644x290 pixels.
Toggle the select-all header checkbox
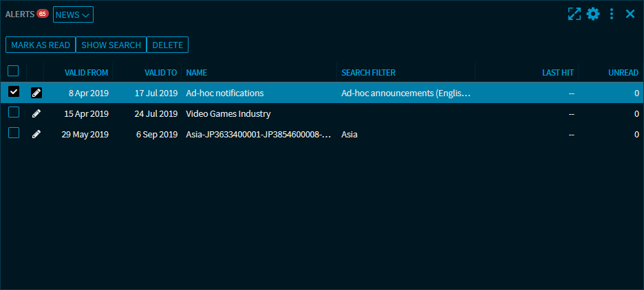tap(13, 71)
